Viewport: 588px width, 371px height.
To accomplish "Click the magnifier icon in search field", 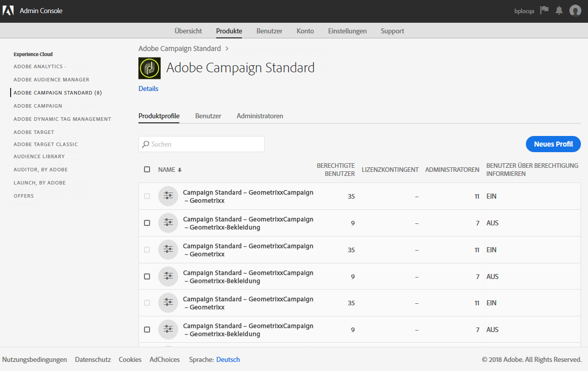I will point(146,144).
